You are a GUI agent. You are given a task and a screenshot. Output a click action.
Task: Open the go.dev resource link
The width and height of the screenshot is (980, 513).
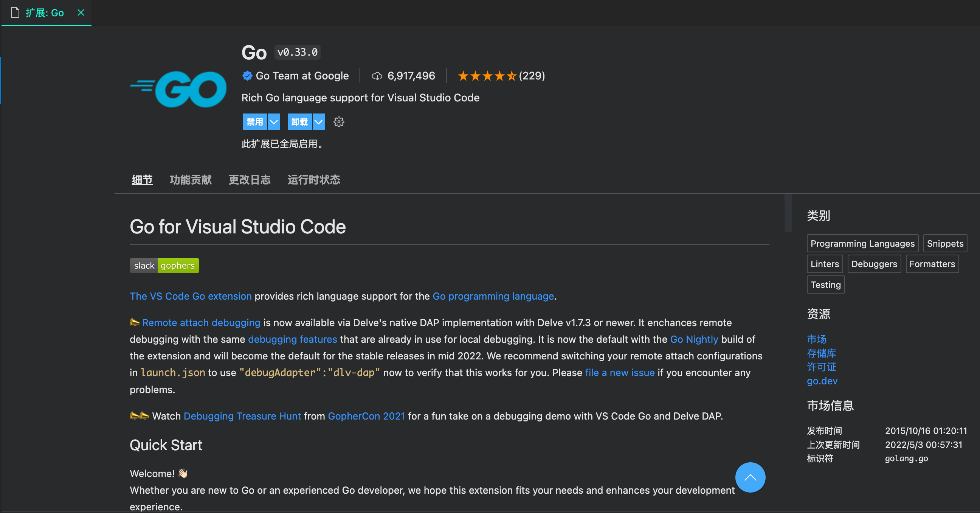[x=822, y=381]
